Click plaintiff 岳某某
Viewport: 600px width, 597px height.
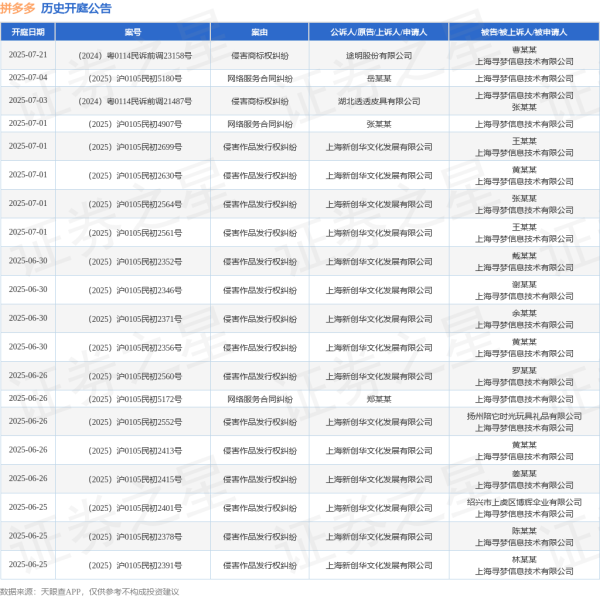point(379,78)
